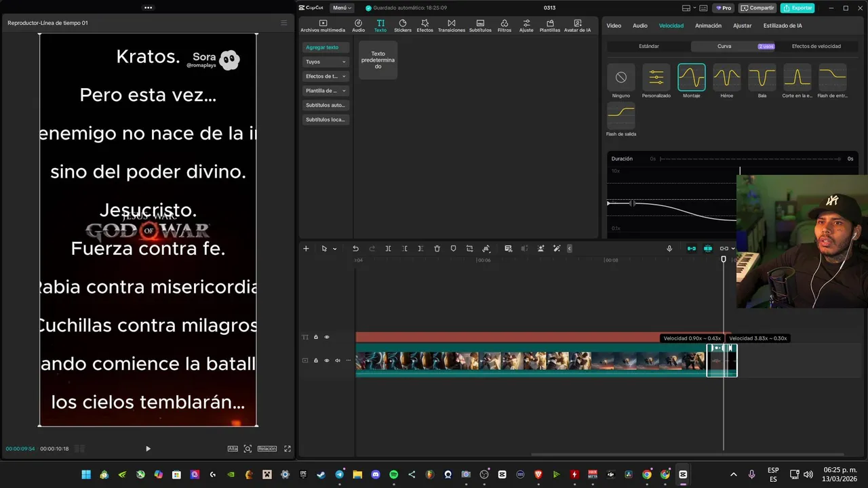Open the Transiciones panel
The height and width of the screenshot is (488, 868).
[x=452, y=26]
